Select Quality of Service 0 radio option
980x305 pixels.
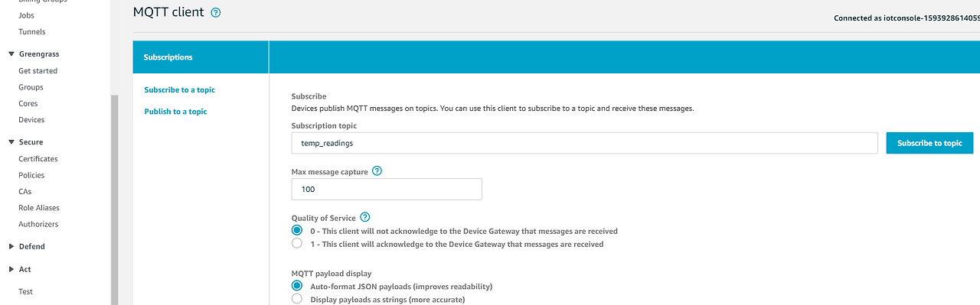click(x=297, y=230)
